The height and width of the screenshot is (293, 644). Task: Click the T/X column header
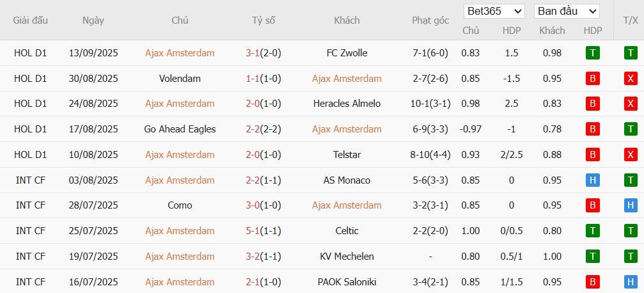click(x=630, y=20)
